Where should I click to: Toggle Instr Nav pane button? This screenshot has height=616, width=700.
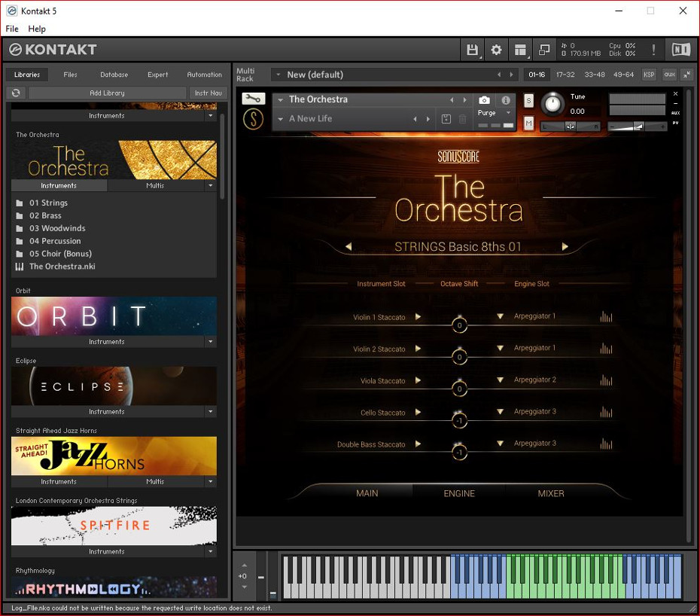coord(208,93)
